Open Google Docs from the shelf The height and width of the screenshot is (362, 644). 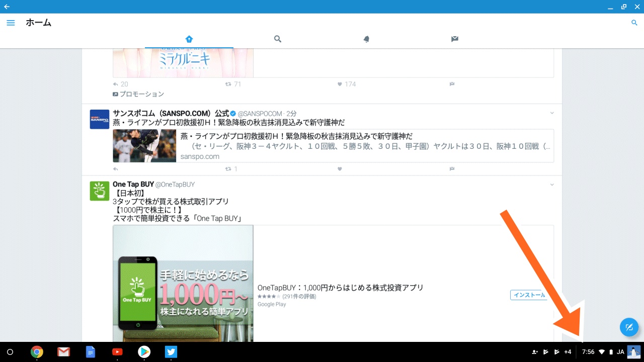click(90, 352)
